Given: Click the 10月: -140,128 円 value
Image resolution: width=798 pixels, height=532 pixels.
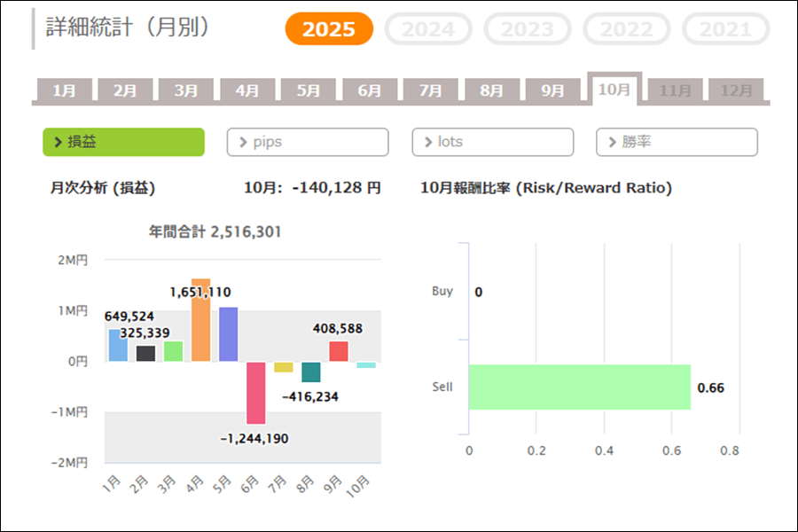Looking at the screenshot, I should pyautogui.click(x=312, y=188).
